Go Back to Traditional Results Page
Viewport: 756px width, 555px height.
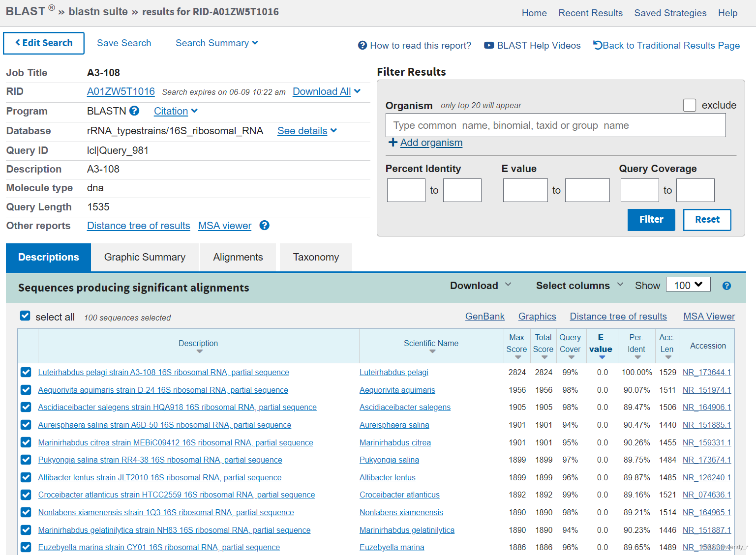pyautogui.click(x=666, y=46)
